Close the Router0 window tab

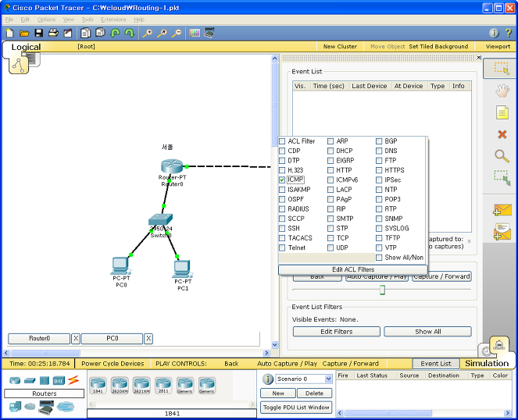pos(76,339)
